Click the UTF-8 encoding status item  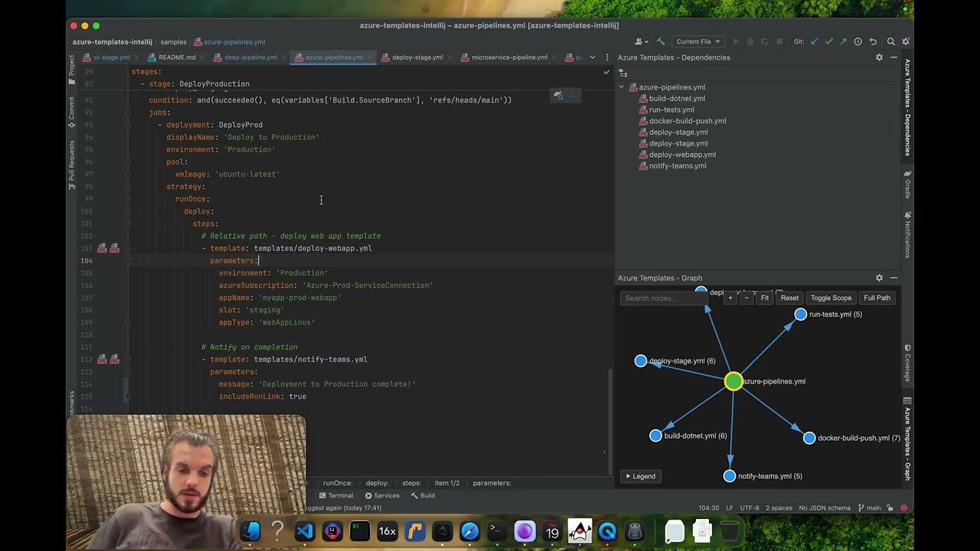coord(750,508)
